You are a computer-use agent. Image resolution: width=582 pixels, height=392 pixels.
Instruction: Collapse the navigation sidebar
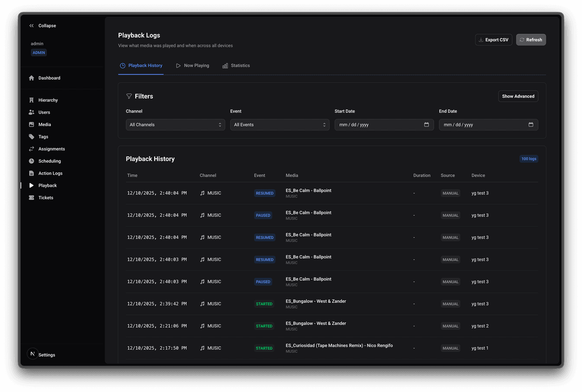click(42, 25)
